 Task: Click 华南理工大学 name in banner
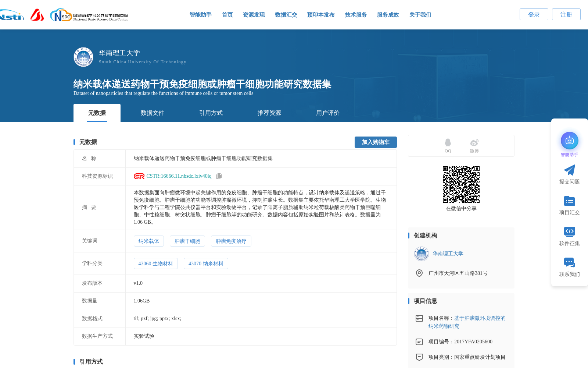click(x=119, y=53)
